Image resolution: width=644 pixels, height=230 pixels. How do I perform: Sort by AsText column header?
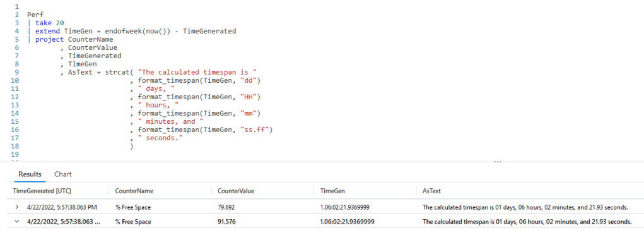(431, 191)
